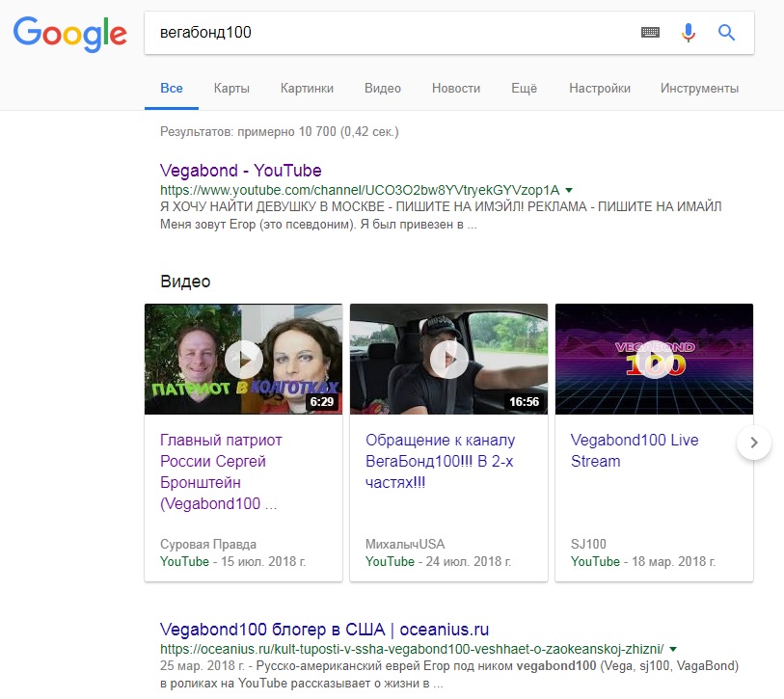This screenshot has height=699, width=784.
Task: Play the 16:56 car video thumbnail
Action: pyautogui.click(x=448, y=359)
